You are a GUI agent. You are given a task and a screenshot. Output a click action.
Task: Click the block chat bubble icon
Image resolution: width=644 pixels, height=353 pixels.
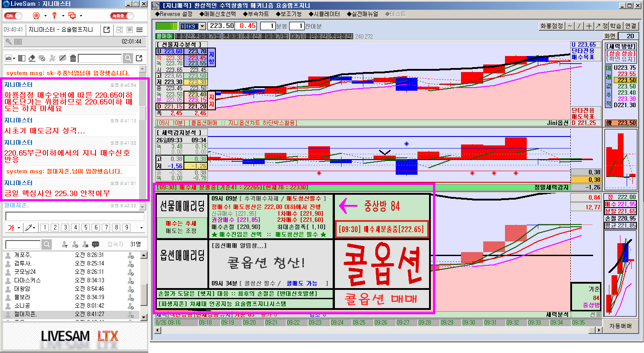[42, 58]
